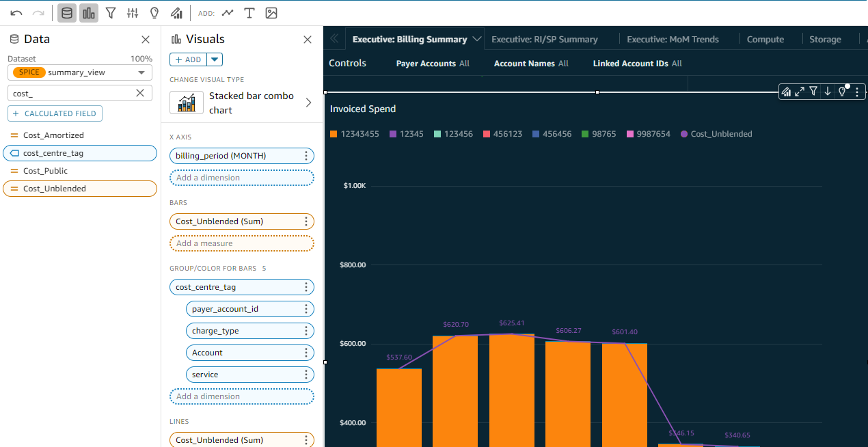Select the Add line chart icon next to ADD

(x=228, y=12)
